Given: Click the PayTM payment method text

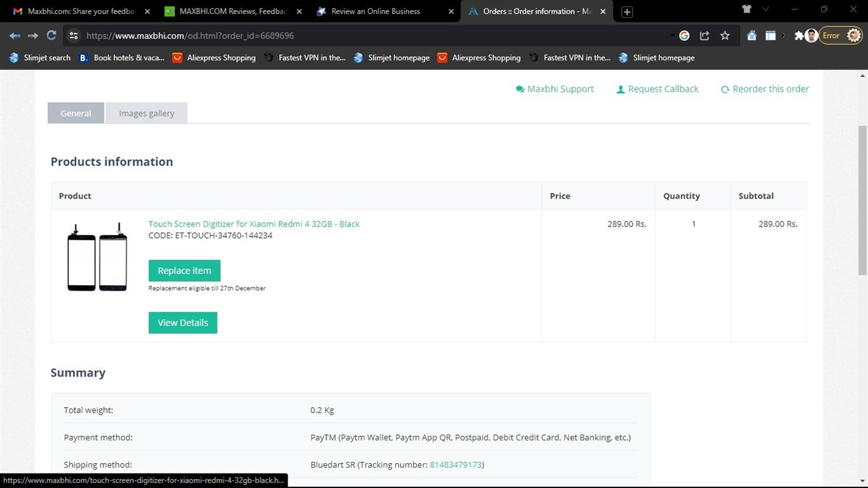Looking at the screenshot, I should click(x=470, y=438).
